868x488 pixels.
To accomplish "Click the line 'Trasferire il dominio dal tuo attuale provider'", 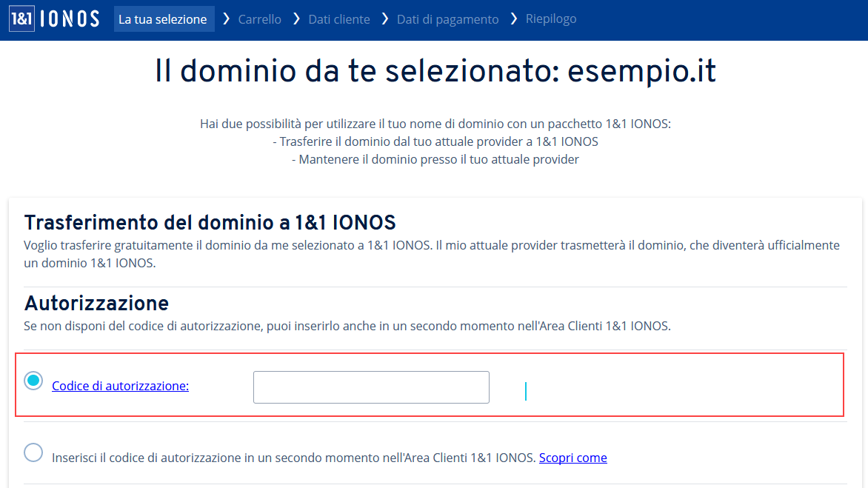I will [435, 141].
